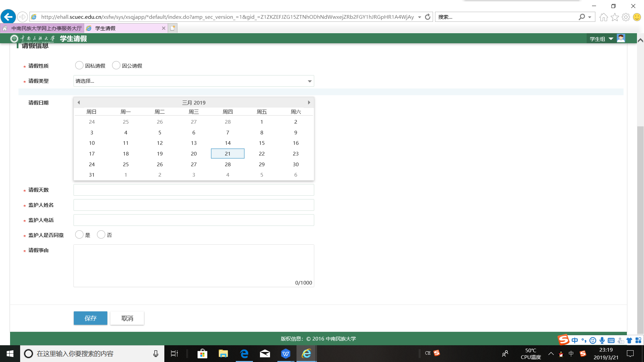This screenshot has height=362, width=644.
Task: Click the 监护人姓名 input field
Action: (x=194, y=205)
